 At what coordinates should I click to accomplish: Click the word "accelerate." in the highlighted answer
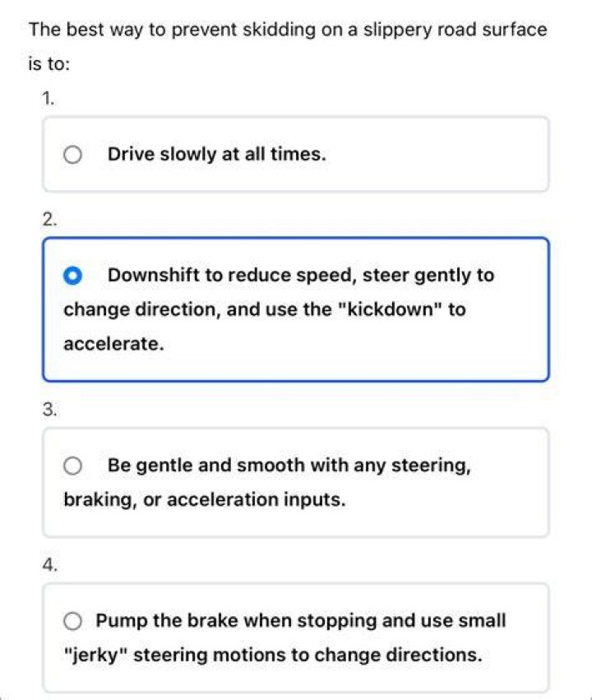pos(113,344)
